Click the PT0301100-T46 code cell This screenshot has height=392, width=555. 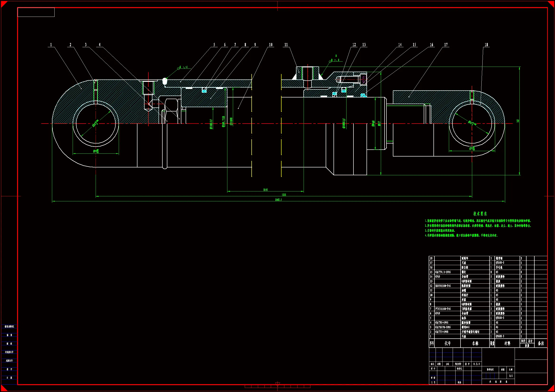click(443, 309)
